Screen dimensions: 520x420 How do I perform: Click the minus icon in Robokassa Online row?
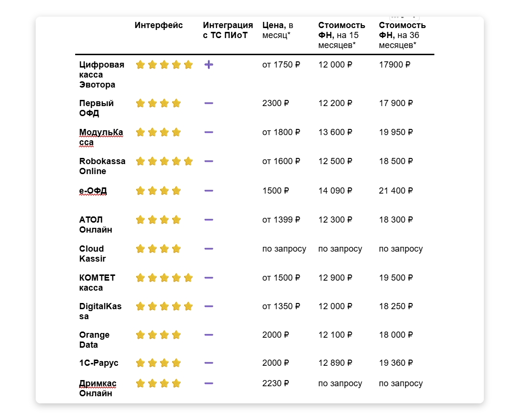point(208,161)
